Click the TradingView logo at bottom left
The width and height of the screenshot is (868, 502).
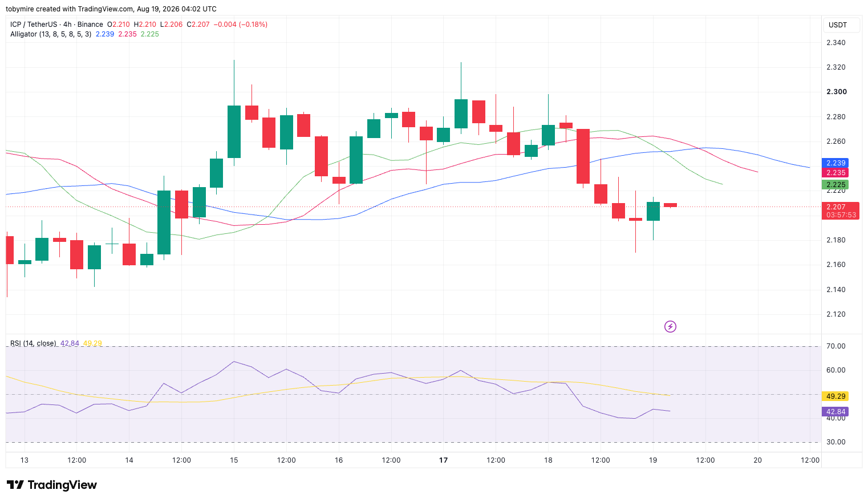(x=52, y=485)
